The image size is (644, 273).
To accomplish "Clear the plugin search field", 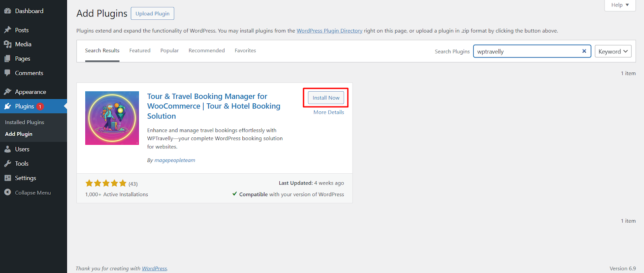I will tap(584, 51).
